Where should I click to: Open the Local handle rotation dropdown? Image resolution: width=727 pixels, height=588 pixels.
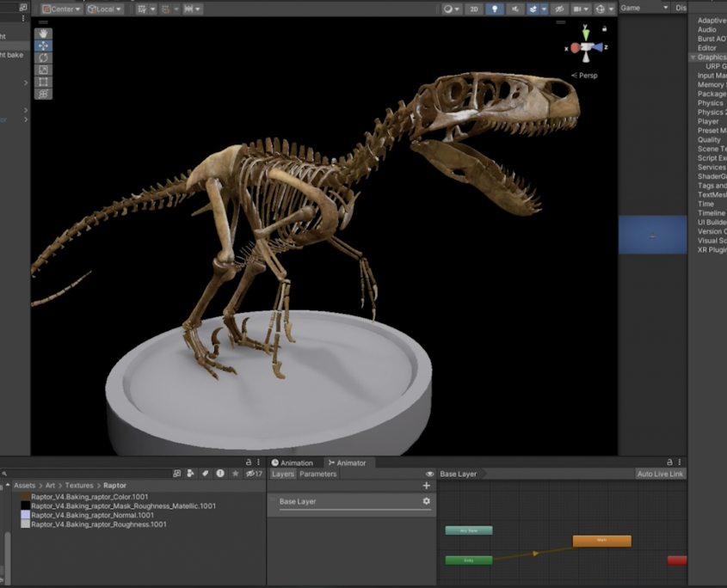(x=105, y=9)
